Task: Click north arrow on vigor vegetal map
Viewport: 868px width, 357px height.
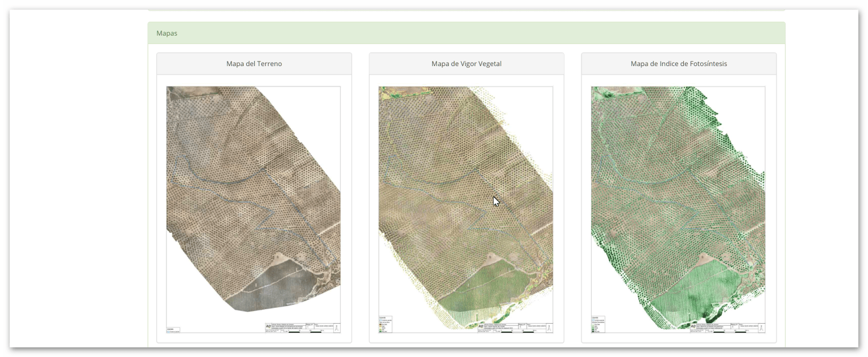Action: (x=549, y=328)
